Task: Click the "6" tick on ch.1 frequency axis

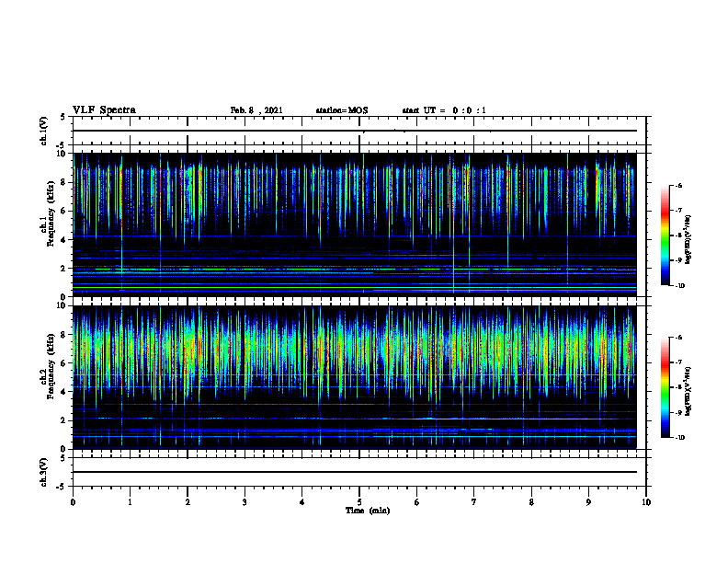Action: [x=64, y=211]
